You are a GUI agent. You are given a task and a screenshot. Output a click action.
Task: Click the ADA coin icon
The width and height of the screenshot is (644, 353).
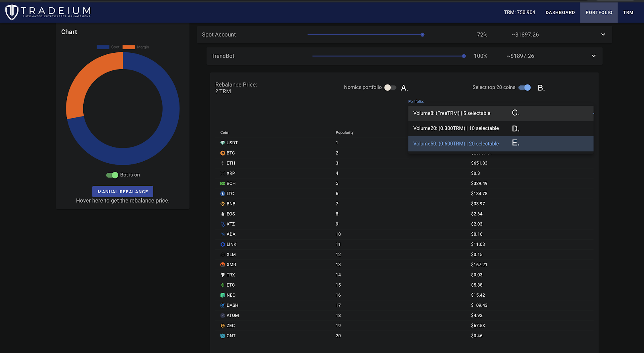tap(223, 234)
